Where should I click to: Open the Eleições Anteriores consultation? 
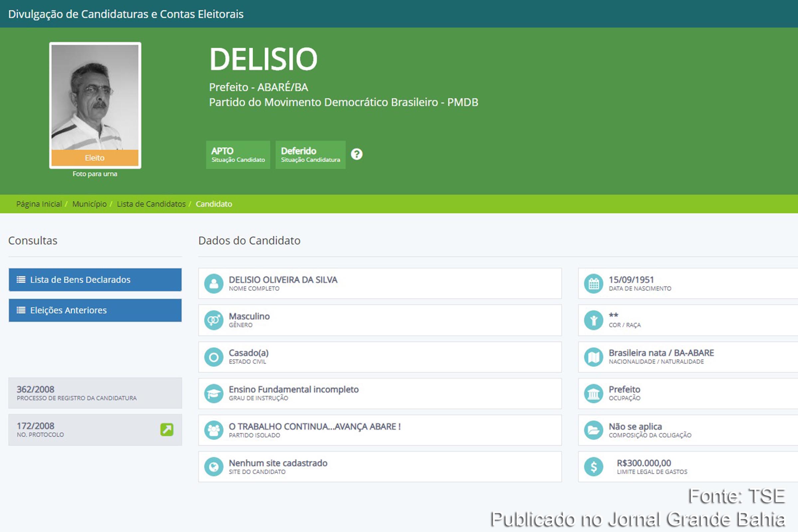[x=95, y=310]
